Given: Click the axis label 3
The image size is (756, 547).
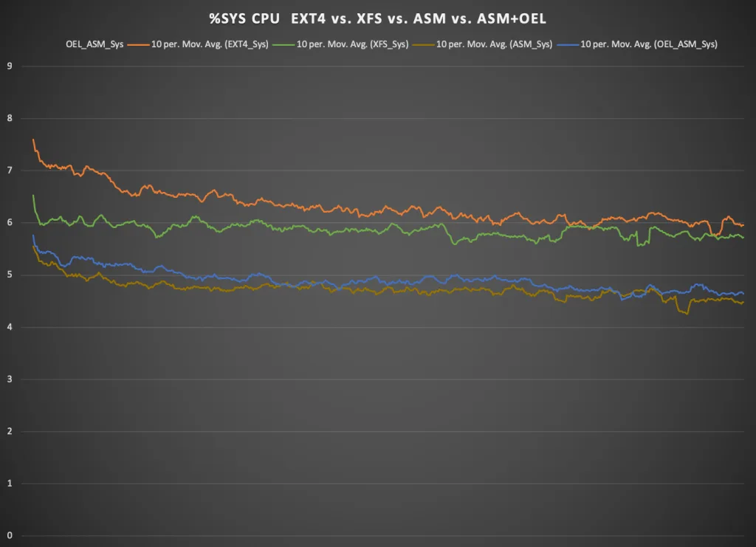Looking at the screenshot, I should (x=10, y=379).
